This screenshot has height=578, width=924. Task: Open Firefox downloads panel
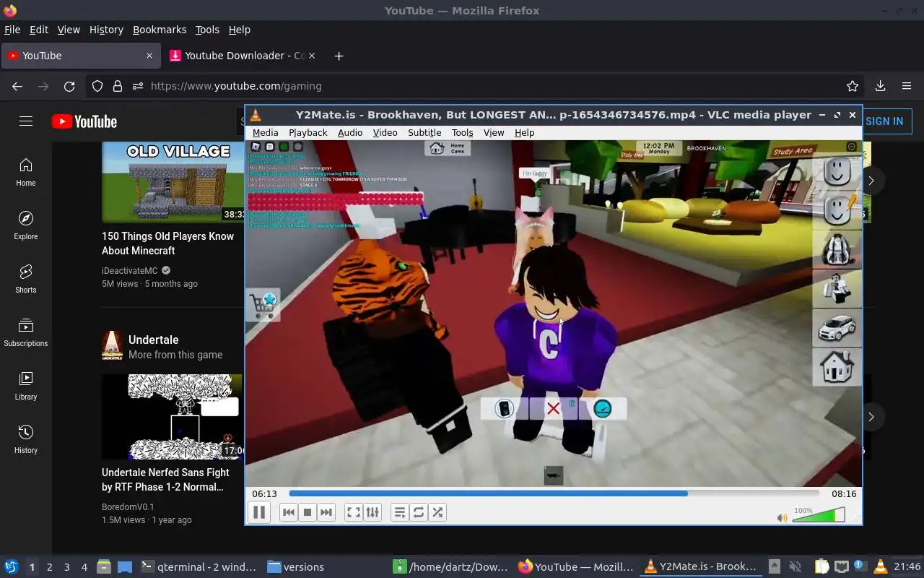click(880, 86)
